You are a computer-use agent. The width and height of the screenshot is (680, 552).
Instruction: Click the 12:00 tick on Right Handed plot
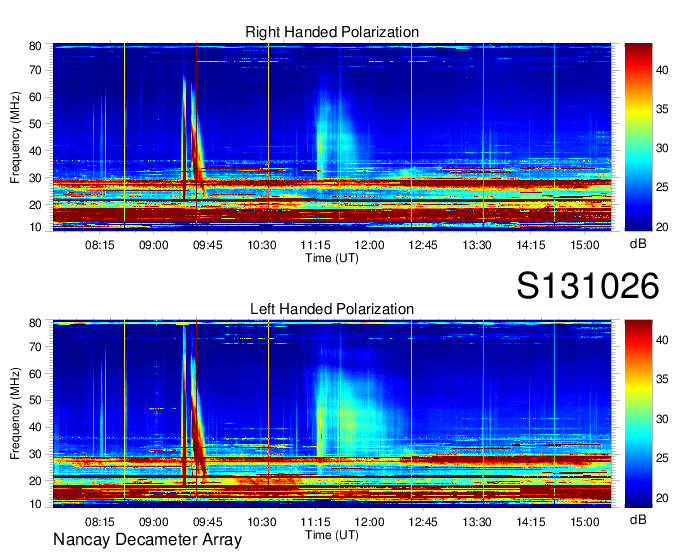point(369,245)
